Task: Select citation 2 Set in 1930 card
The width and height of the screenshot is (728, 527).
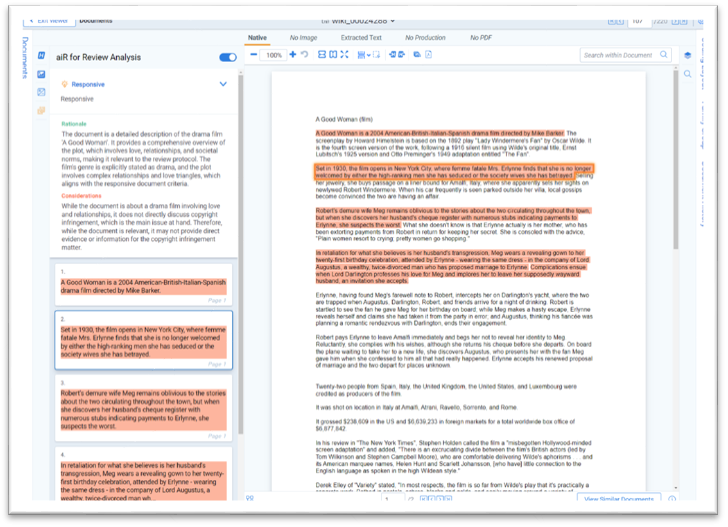Action: (x=143, y=340)
